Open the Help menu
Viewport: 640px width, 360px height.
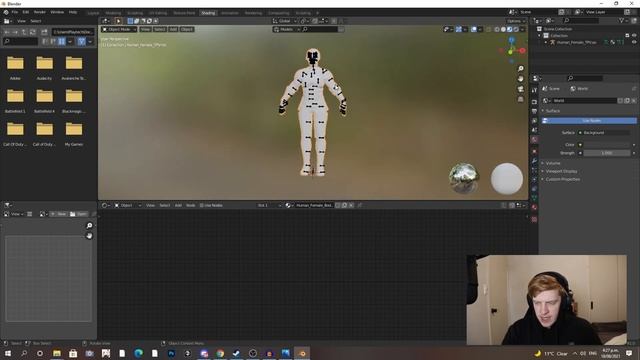click(x=73, y=12)
